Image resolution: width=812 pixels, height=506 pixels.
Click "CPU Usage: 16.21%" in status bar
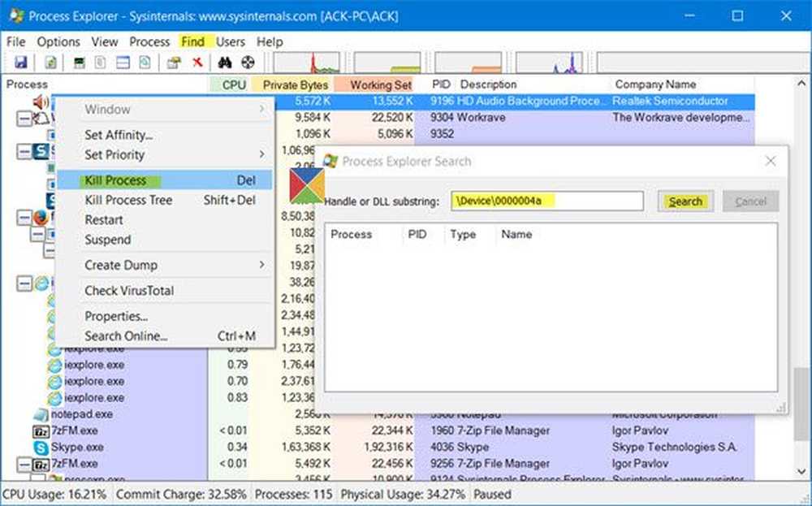point(54,495)
